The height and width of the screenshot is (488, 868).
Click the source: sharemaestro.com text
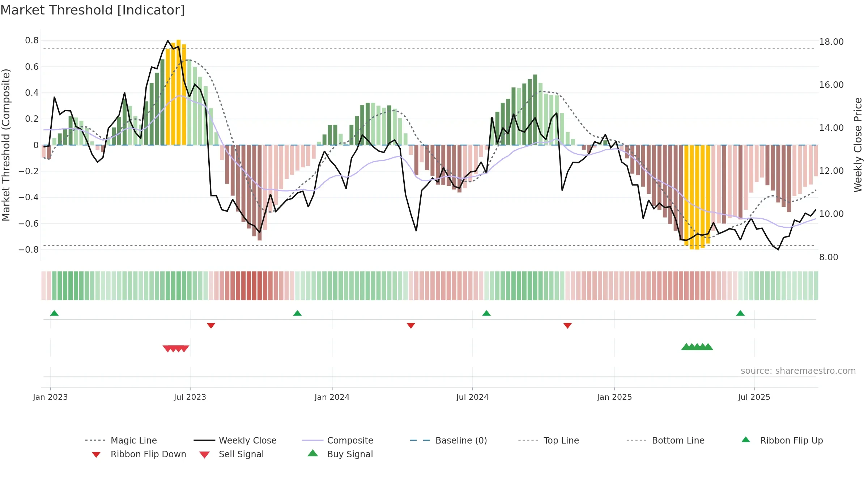(x=798, y=371)
